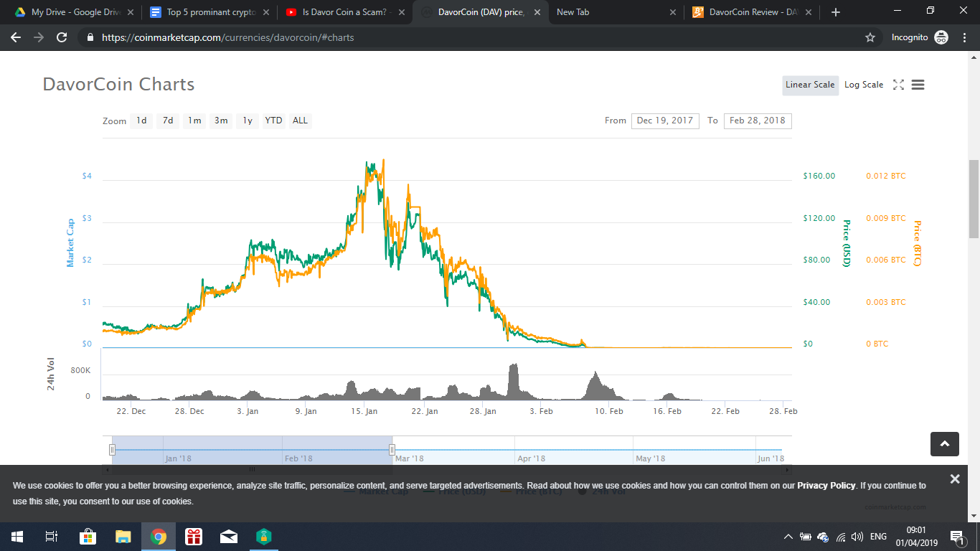The width and height of the screenshot is (980, 551).
Task: Click the 0.012 BTC axis label
Action: coord(886,176)
